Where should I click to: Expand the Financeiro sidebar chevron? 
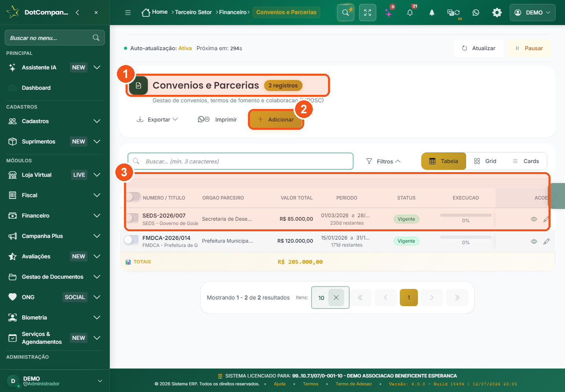click(97, 216)
